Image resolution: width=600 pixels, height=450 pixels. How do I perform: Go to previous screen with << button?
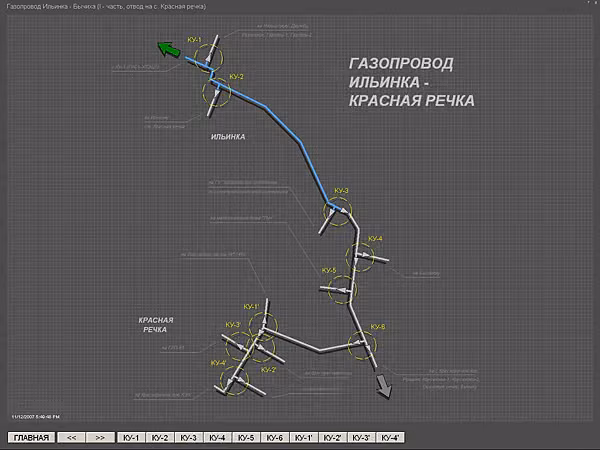point(71,437)
